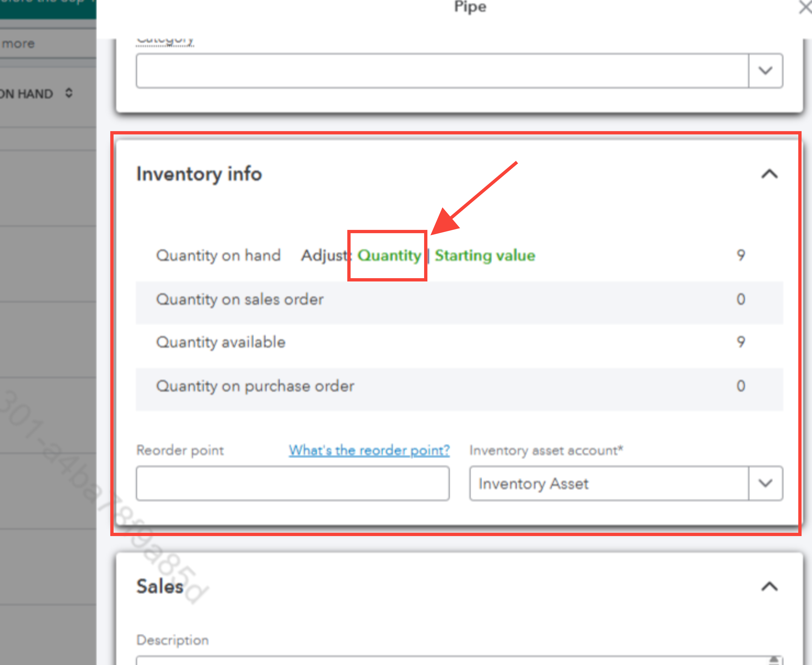Collapse the Sales section chevron
The width and height of the screenshot is (812, 665).
pyautogui.click(x=769, y=587)
